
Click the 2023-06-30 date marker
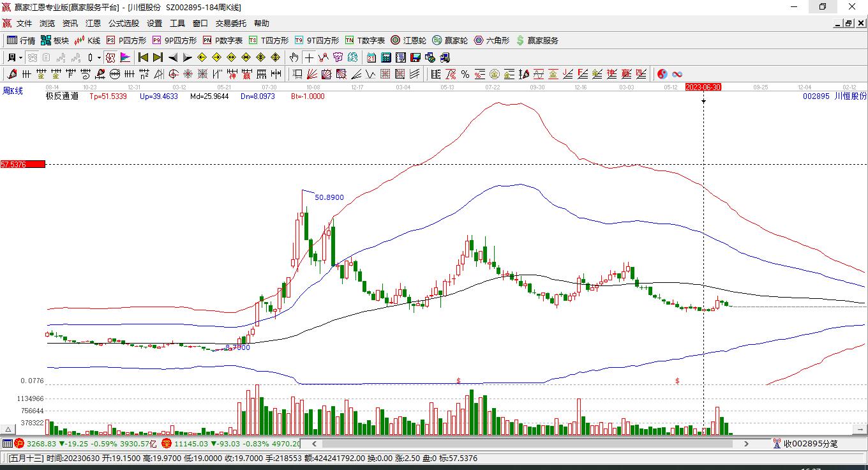click(703, 87)
